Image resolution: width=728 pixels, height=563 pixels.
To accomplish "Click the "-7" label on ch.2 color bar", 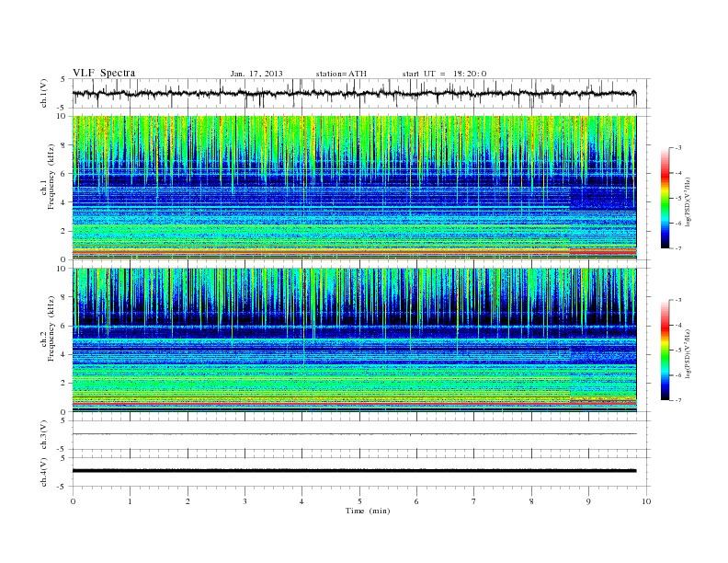I will pyautogui.click(x=678, y=400).
